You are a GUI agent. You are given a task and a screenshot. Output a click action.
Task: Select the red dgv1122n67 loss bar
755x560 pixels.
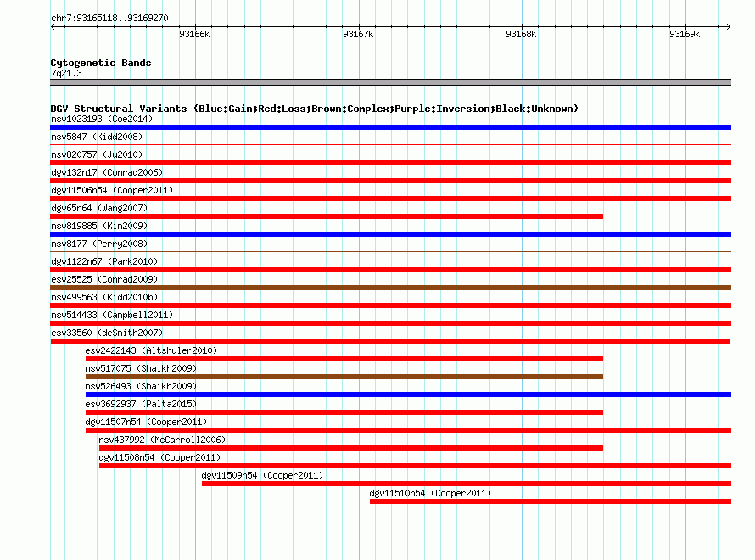coord(390,270)
